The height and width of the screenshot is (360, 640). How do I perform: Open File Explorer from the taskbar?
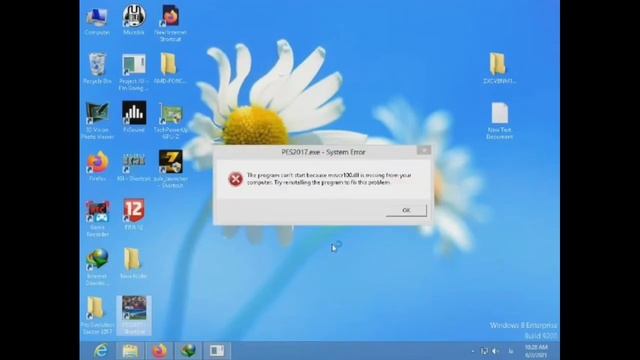click(130, 351)
